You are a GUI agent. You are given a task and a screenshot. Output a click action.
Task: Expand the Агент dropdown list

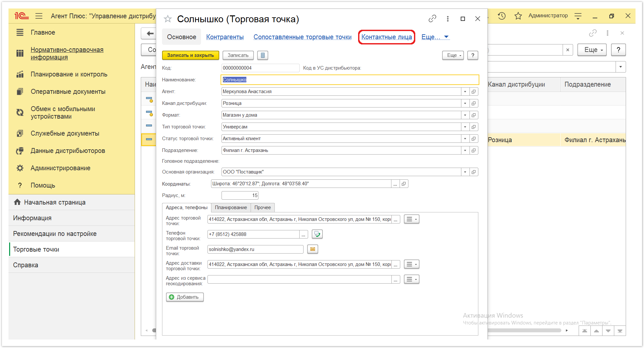pos(465,91)
